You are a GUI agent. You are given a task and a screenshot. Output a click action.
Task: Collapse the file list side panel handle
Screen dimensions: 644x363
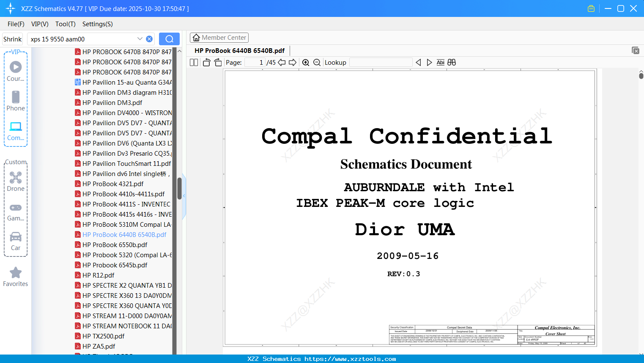pos(184,195)
